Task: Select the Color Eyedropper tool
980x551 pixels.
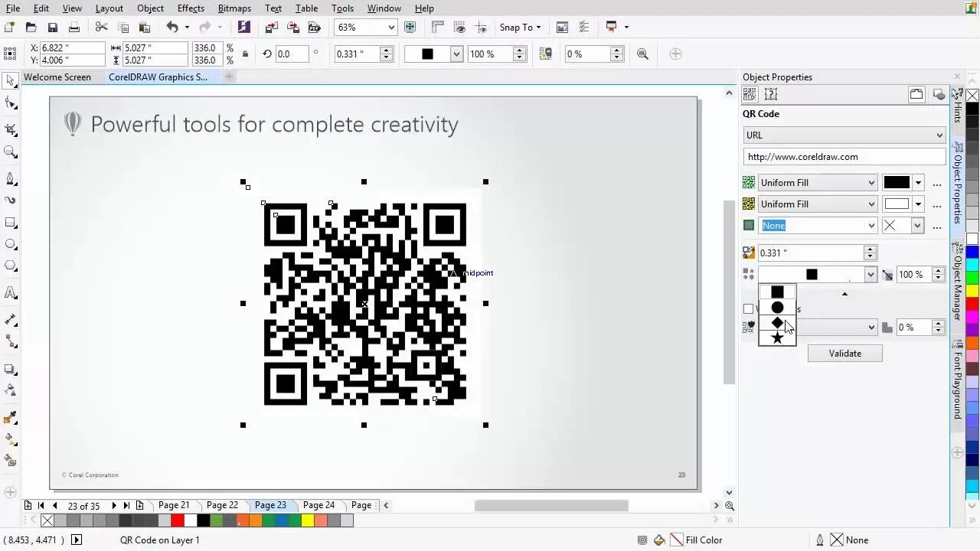Action: [11, 417]
